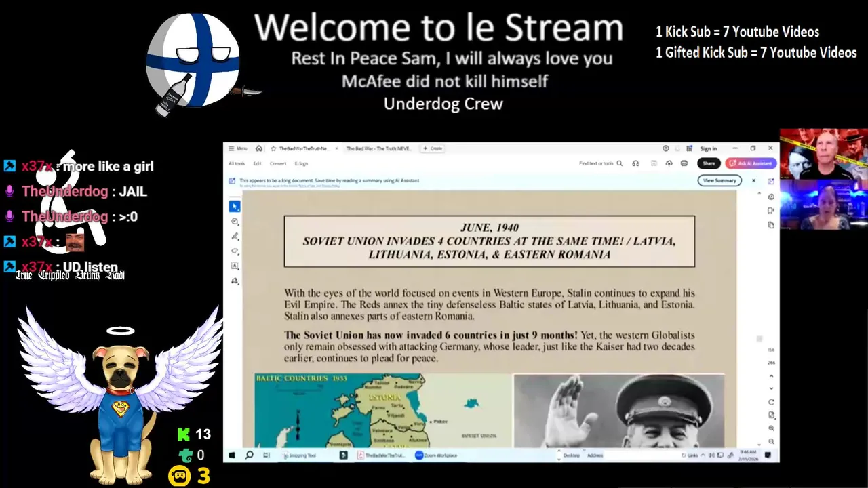Image resolution: width=868 pixels, height=488 pixels.
Task: Open the page display options icon
Action: (771, 415)
